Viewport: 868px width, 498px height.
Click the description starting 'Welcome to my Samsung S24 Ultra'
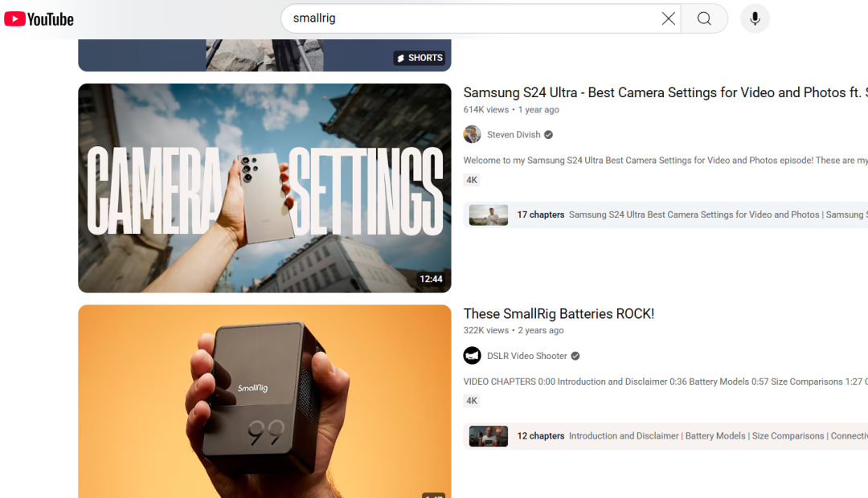point(665,161)
